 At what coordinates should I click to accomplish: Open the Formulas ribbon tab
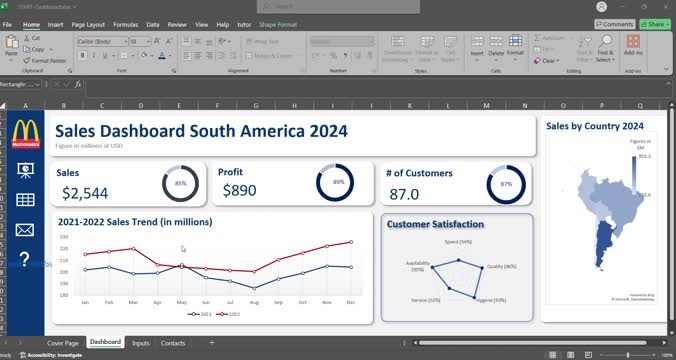(x=125, y=25)
